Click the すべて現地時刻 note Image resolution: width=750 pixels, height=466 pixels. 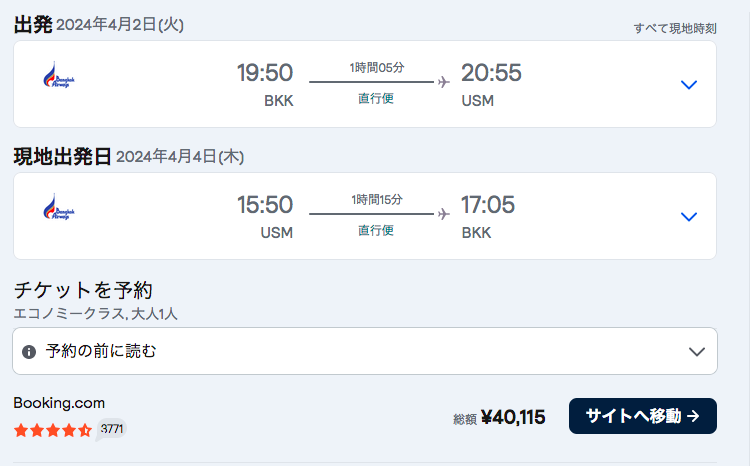click(675, 28)
